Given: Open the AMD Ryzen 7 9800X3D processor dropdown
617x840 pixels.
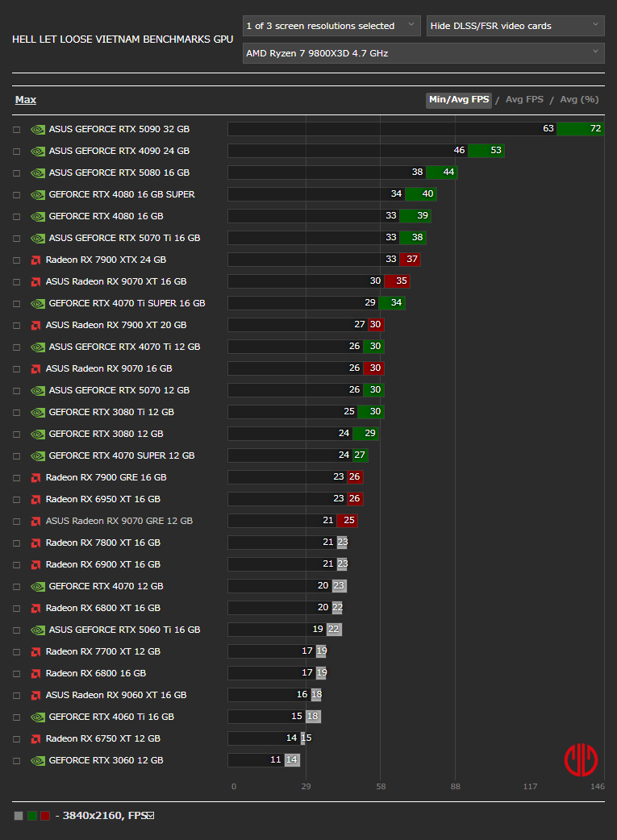Looking at the screenshot, I should click(x=423, y=53).
